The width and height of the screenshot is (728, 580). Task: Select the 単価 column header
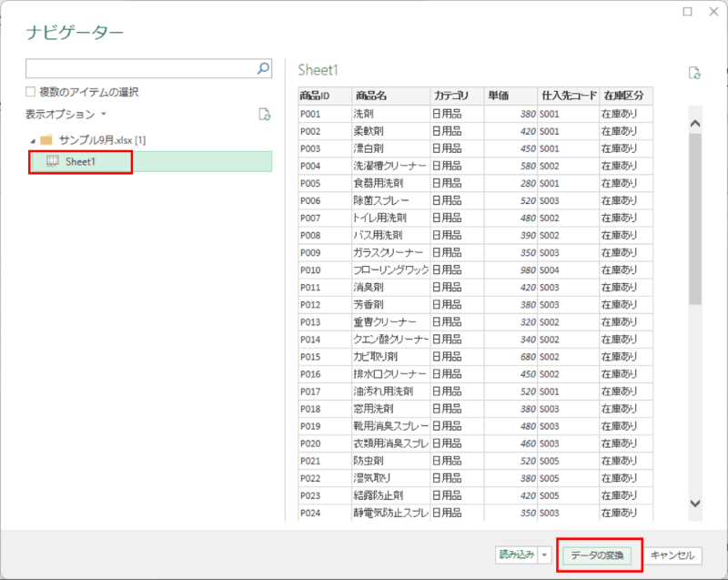click(506, 95)
